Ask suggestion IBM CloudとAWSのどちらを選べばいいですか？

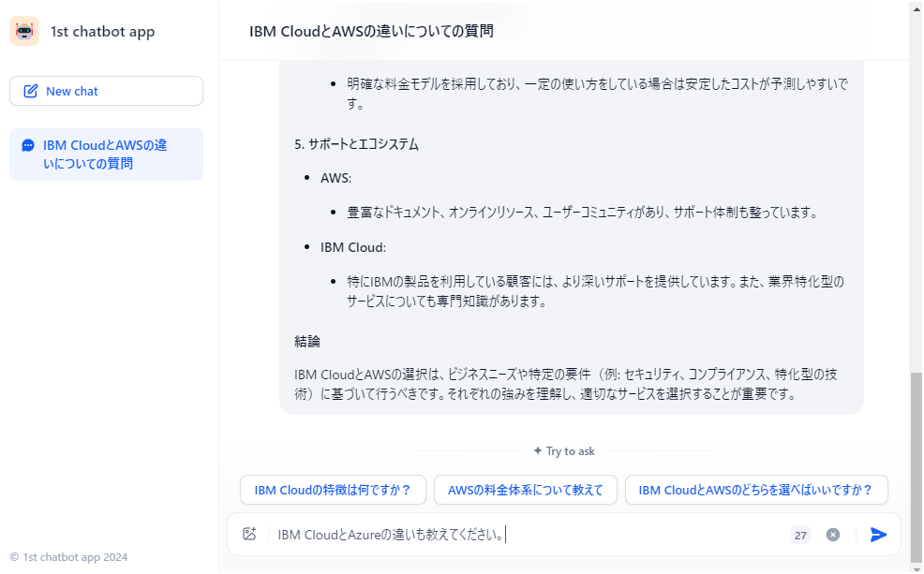(756, 490)
